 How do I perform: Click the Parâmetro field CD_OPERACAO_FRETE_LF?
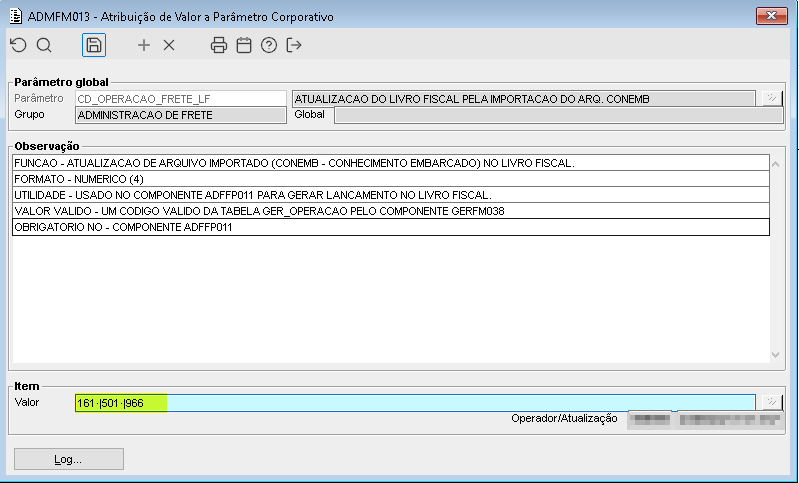coord(181,99)
